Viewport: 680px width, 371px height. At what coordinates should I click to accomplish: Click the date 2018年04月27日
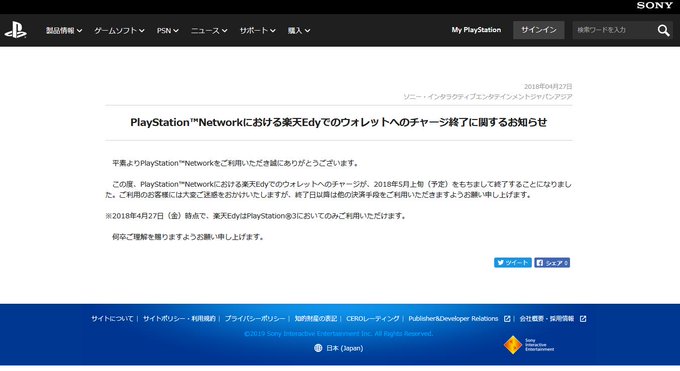tap(548, 86)
